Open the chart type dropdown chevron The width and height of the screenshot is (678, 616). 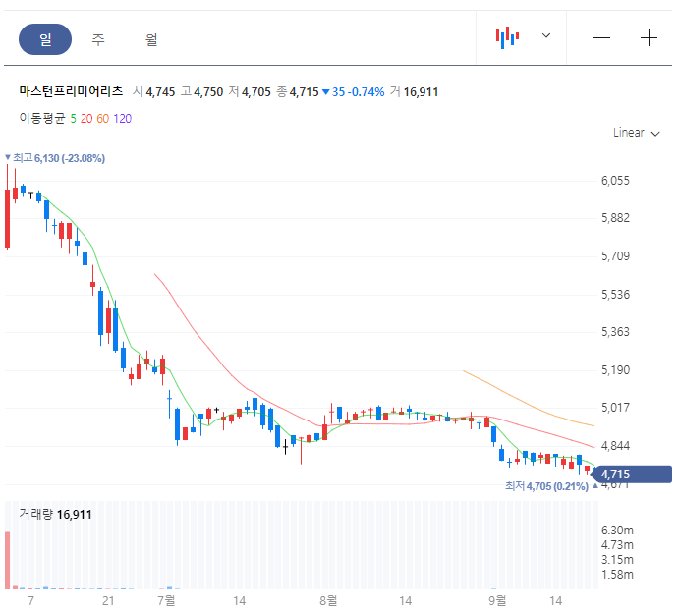coord(546,35)
